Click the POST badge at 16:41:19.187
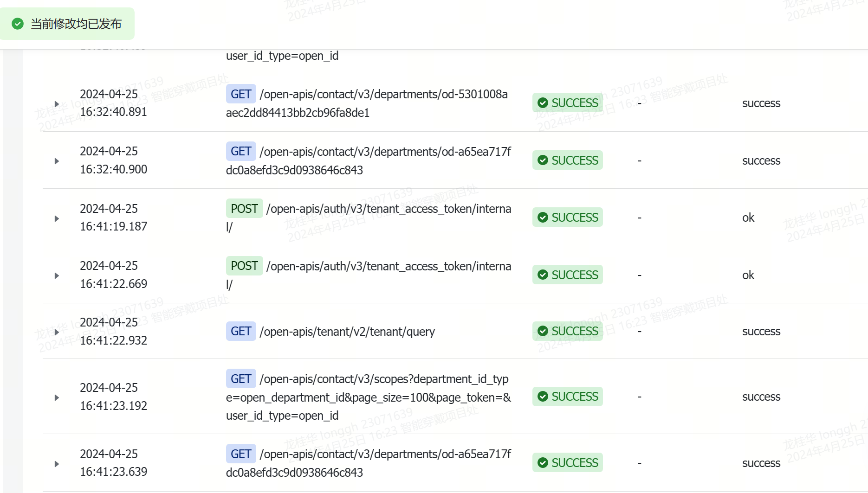Viewport: 868px width, 493px height. pos(244,209)
